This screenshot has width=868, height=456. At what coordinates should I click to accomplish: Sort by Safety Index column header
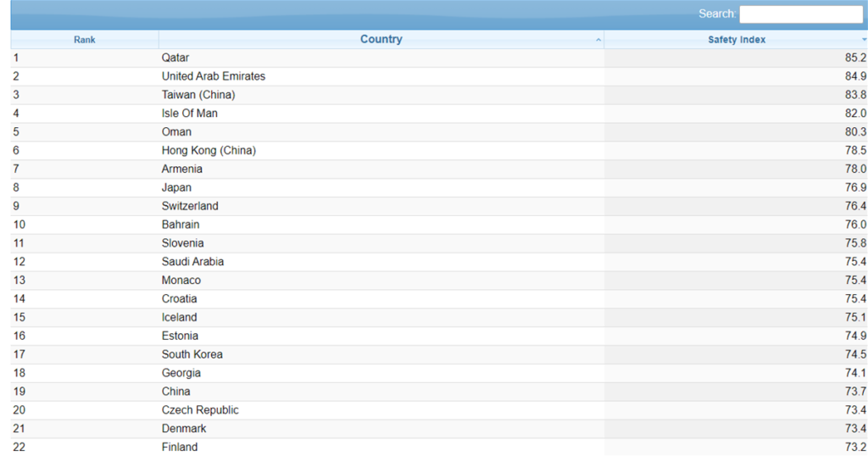coord(737,40)
